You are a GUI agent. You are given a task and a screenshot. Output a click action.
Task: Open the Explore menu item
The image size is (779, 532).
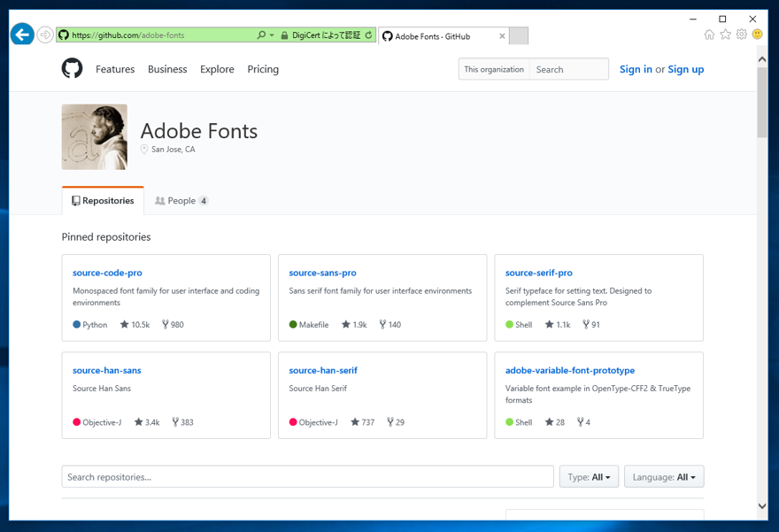(217, 69)
